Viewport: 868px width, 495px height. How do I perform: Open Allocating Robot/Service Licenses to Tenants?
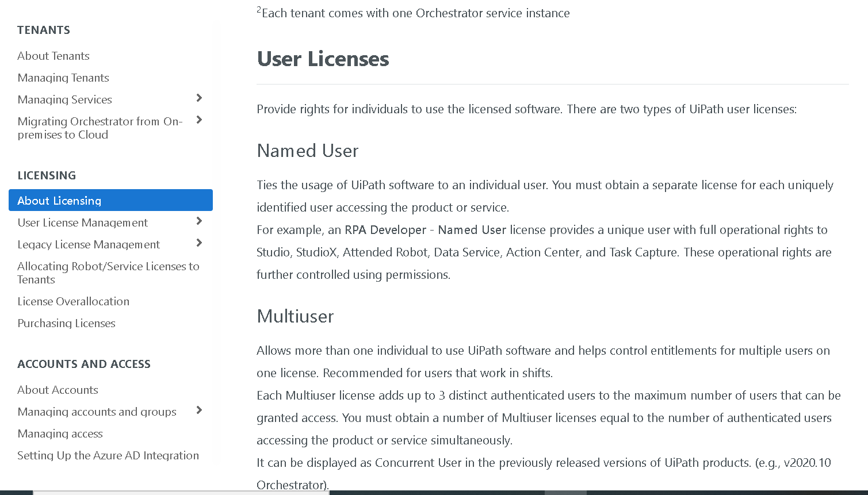point(108,273)
